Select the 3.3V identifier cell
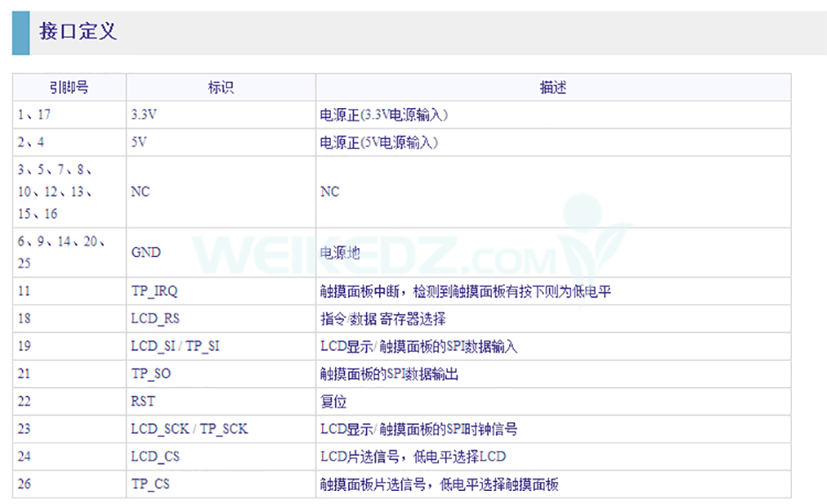Image resolution: width=827 pixels, height=504 pixels. (221, 114)
